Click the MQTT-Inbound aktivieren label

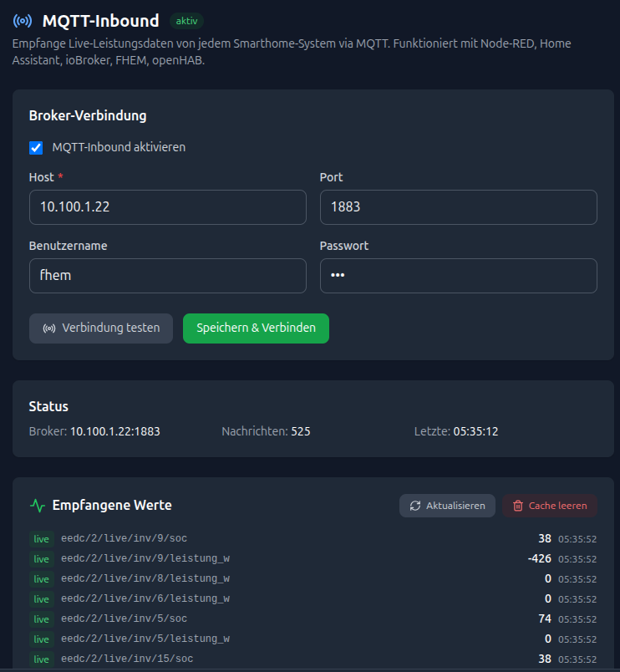coord(119,147)
